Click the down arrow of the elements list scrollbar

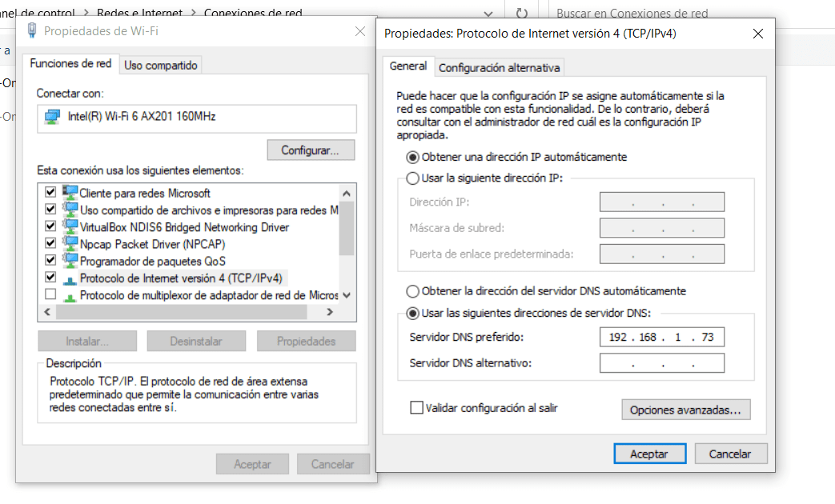[347, 295]
